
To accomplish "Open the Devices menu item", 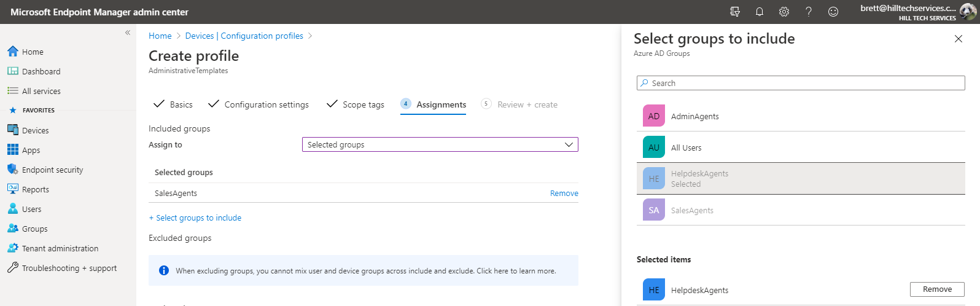I will click(36, 130).
